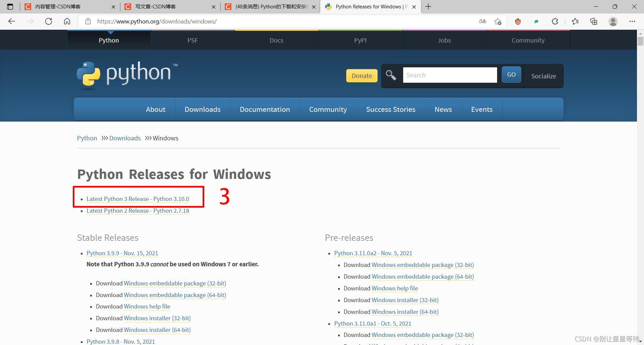This screenshot has height=345, width=644.
Task: Download 3.9.9 Windows help file
Action: (147, 306)
